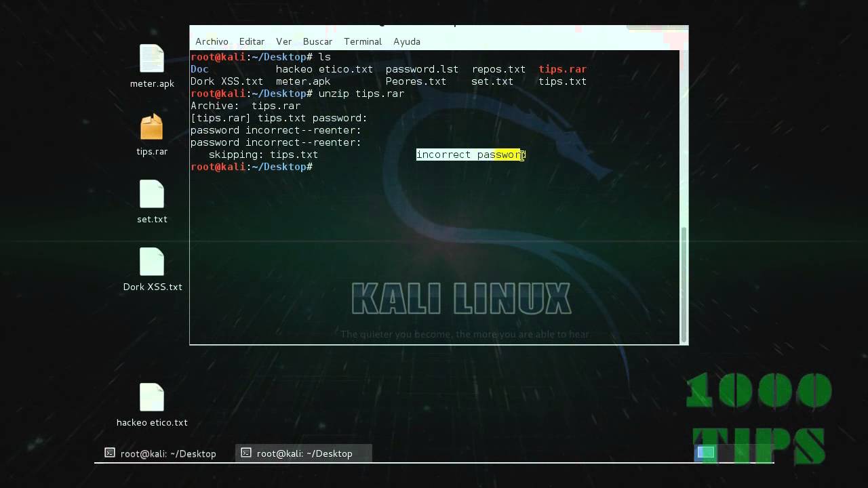
Task: Click 'meter.apk' in the ls output
Action: [302, 81]
